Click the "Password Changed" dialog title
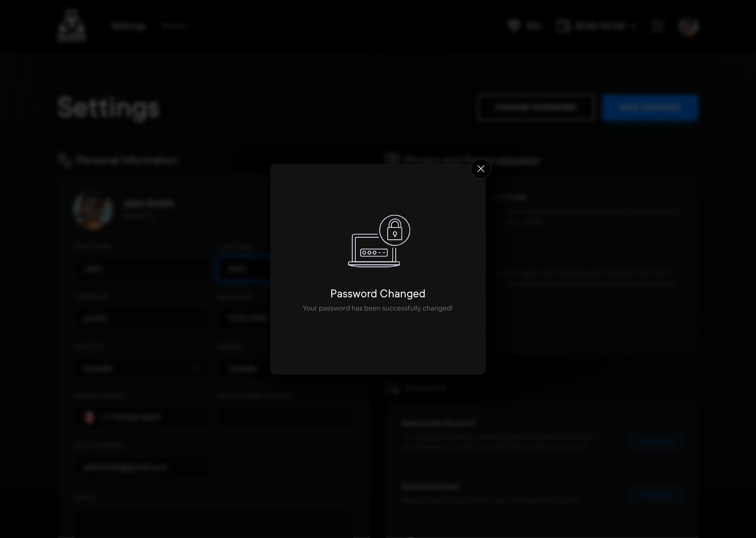Image resolution: width=756 pixels, height=538 pixels. [378, 293]
